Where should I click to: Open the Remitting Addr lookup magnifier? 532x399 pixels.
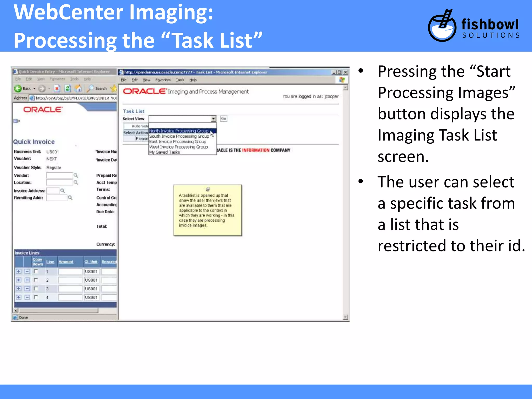click(70, 198)
